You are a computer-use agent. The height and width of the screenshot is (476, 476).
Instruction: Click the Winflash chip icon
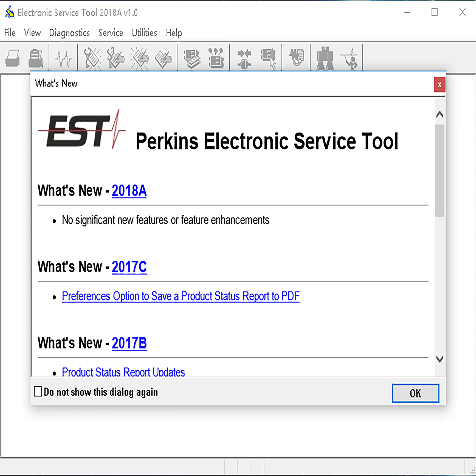point(296,57)
